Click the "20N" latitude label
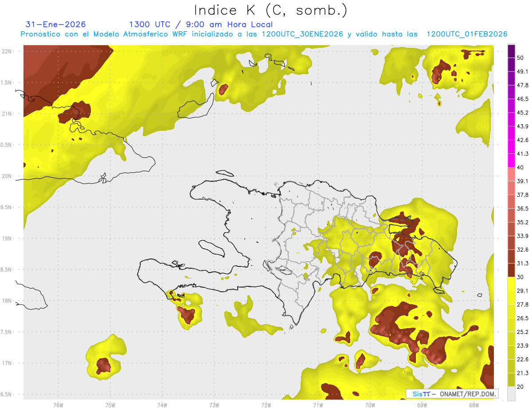This screenshot has width=532, height=411. 7,176
